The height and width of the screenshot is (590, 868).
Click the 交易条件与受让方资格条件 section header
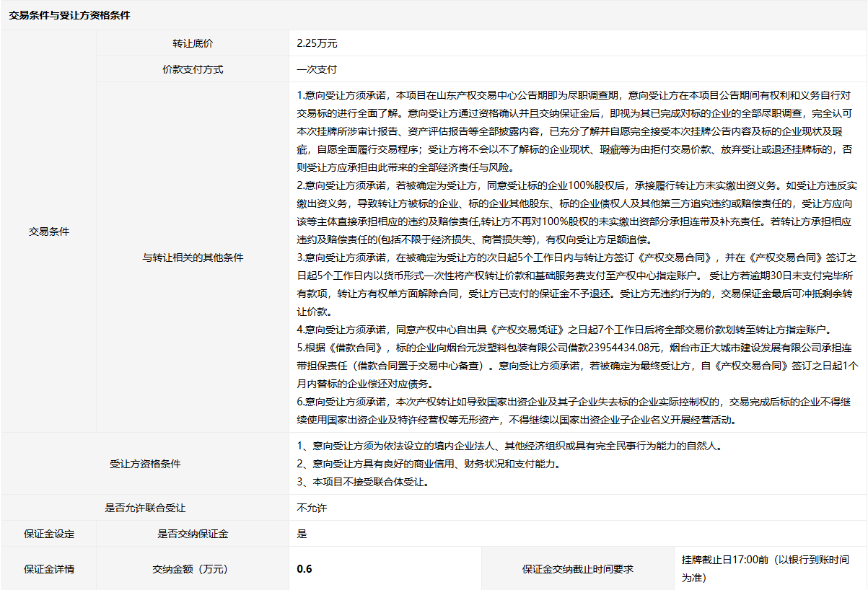(69, 15)
